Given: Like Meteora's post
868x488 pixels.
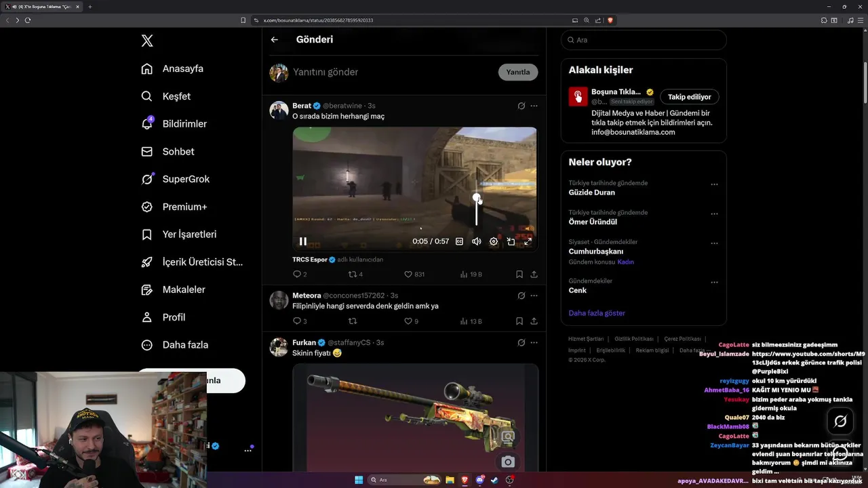Looking at the screenshot, I should 411,321.
